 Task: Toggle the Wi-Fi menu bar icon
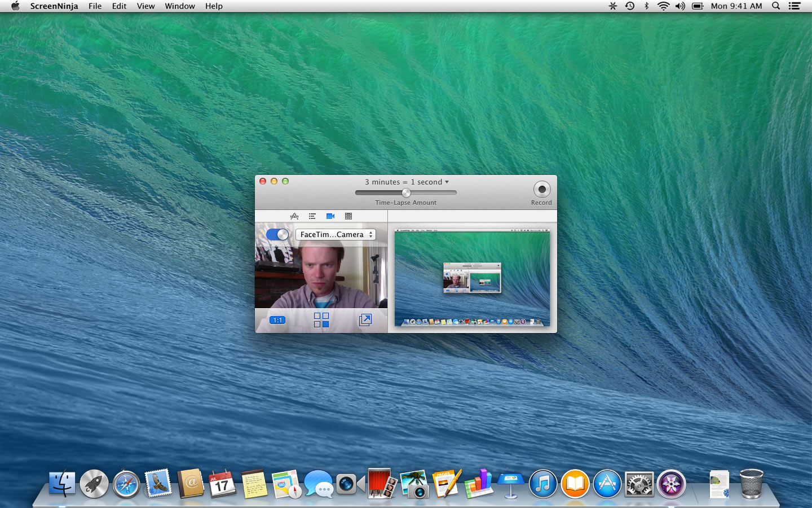click(663, 6)
